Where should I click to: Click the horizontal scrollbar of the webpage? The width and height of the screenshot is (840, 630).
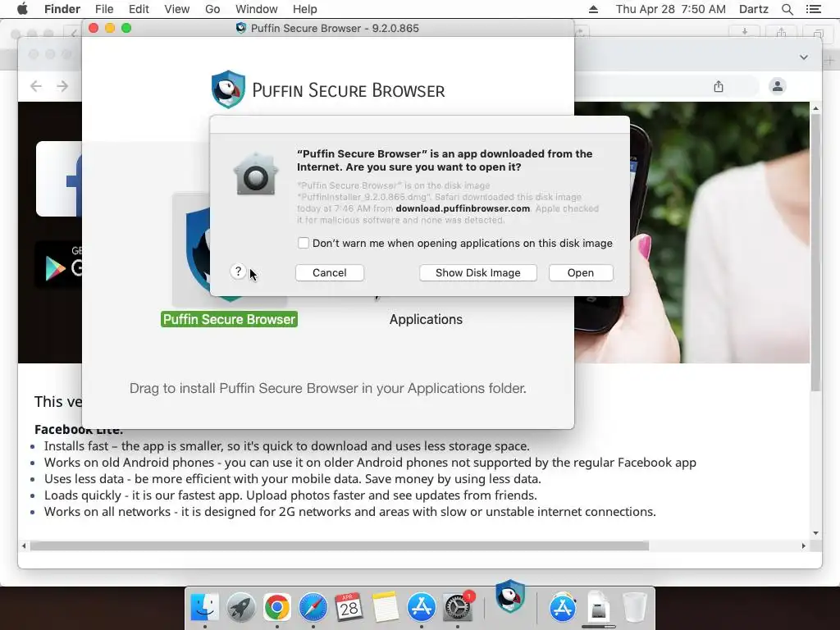[340, 546]
